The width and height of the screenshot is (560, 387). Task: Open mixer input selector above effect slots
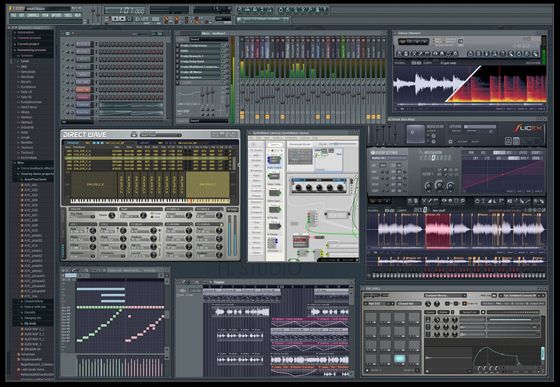[x=209, y=39]
